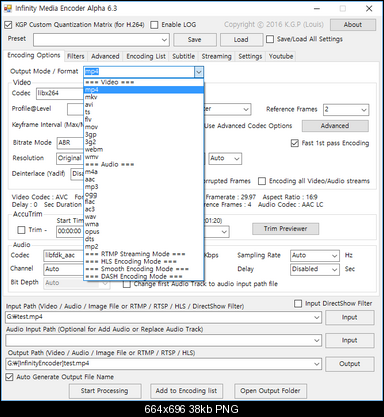The height and width of the screenshot is (417, 384).
Task: Choose ts format in the list
Action: (144, 112)
